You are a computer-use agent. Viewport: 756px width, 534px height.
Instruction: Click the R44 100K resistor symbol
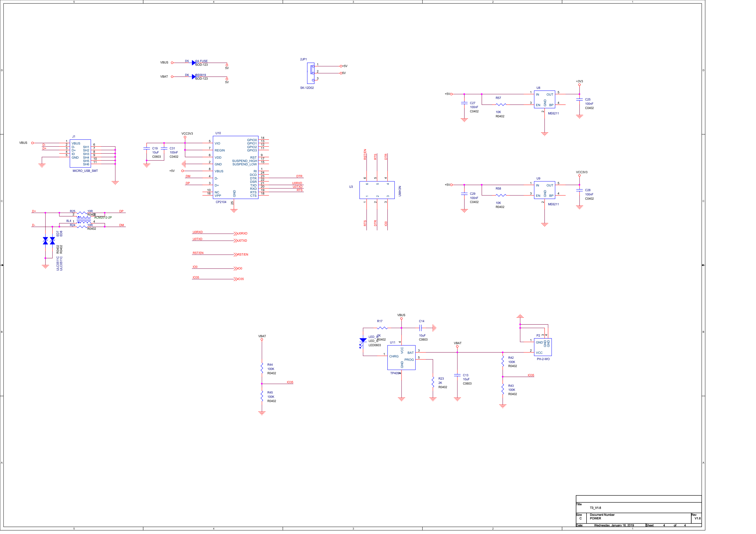point(262,368)
